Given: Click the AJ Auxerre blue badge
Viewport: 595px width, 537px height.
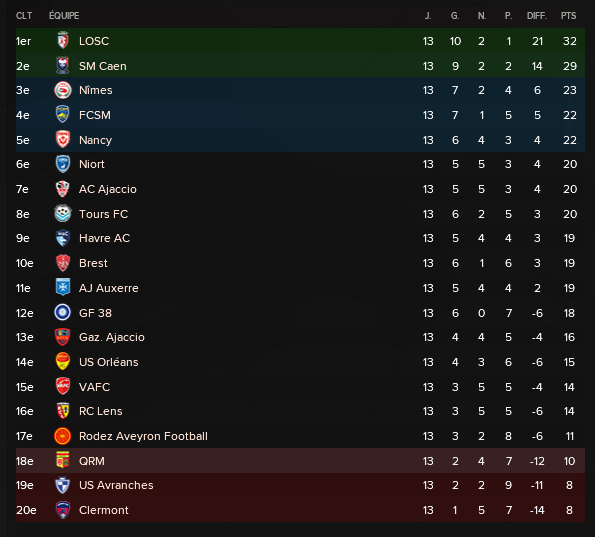Looking at the screenshot, I should (x=63, y=287).
